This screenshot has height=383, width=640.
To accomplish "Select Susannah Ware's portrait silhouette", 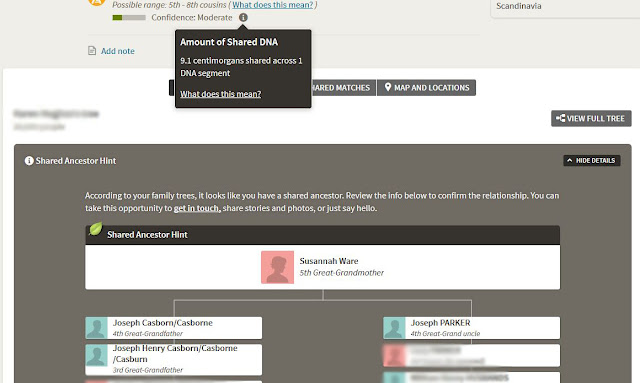I will (x=278, y=267).
